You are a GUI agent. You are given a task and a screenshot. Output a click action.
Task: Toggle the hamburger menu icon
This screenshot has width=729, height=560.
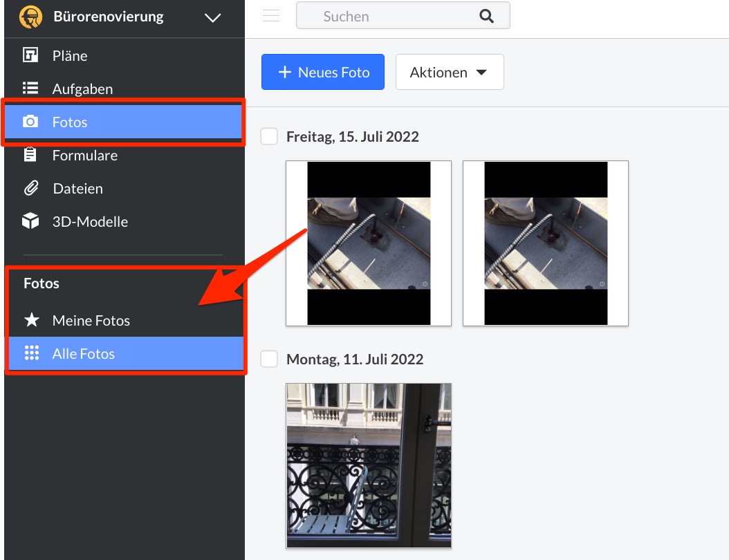click(x=271, y=16)
